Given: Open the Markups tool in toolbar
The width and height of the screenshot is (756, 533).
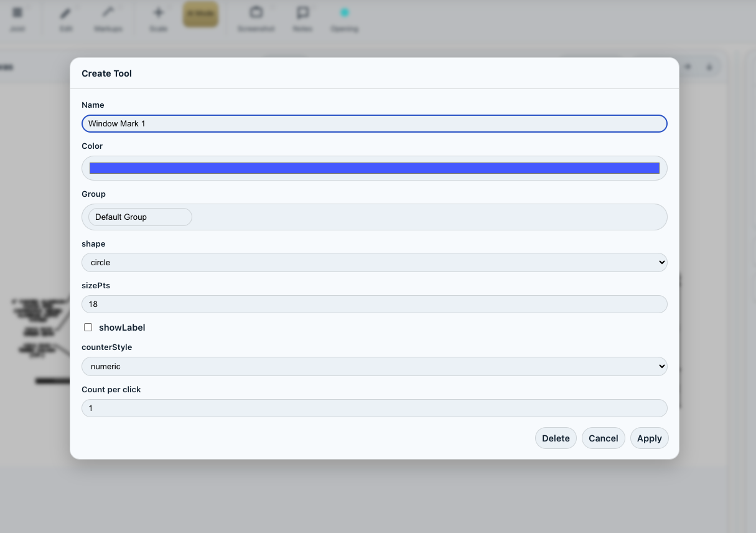Looking at the screenshot, I should pos(108,13).
